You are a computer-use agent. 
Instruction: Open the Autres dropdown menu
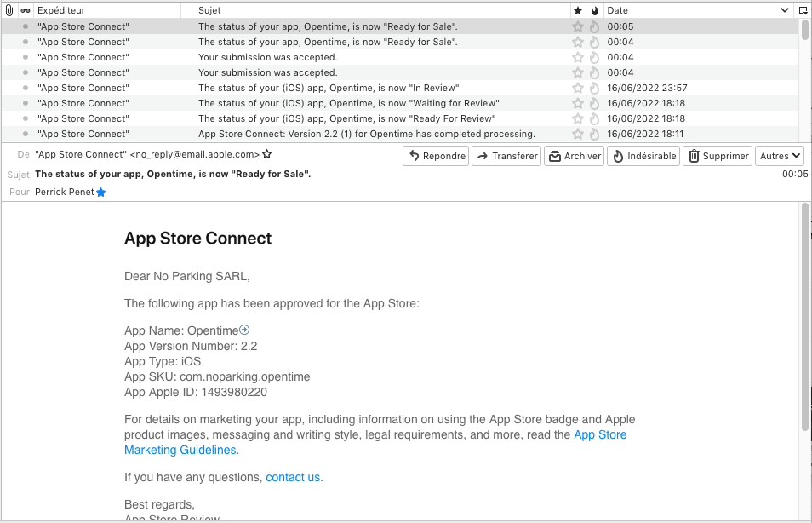[780, 156]
